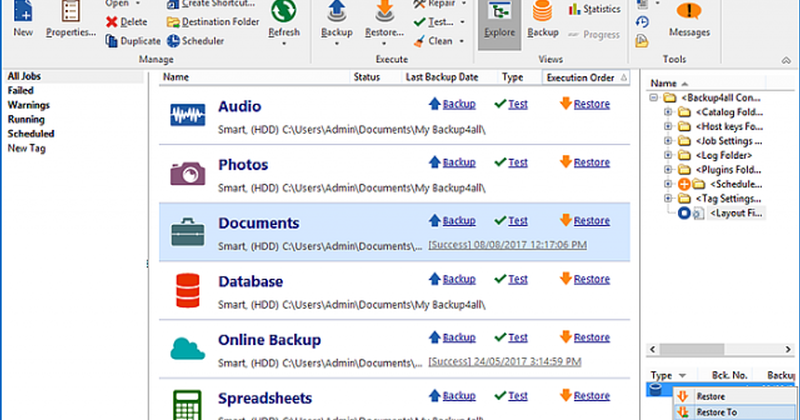This screenshot has height=420, width=800.
Task: Click Test link for Photos job
Action: click(x=517, y=163)
